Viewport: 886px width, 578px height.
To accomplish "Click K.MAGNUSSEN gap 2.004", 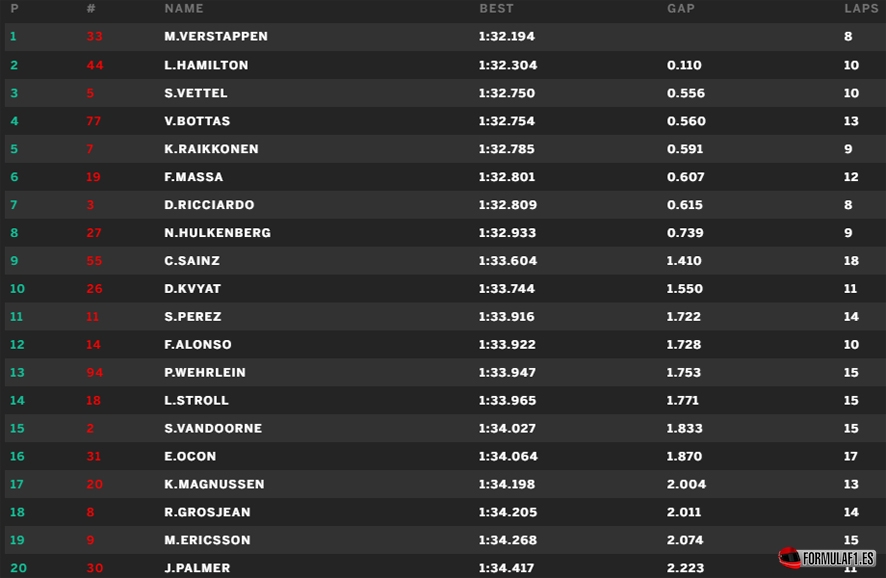I will click(686, 484).
